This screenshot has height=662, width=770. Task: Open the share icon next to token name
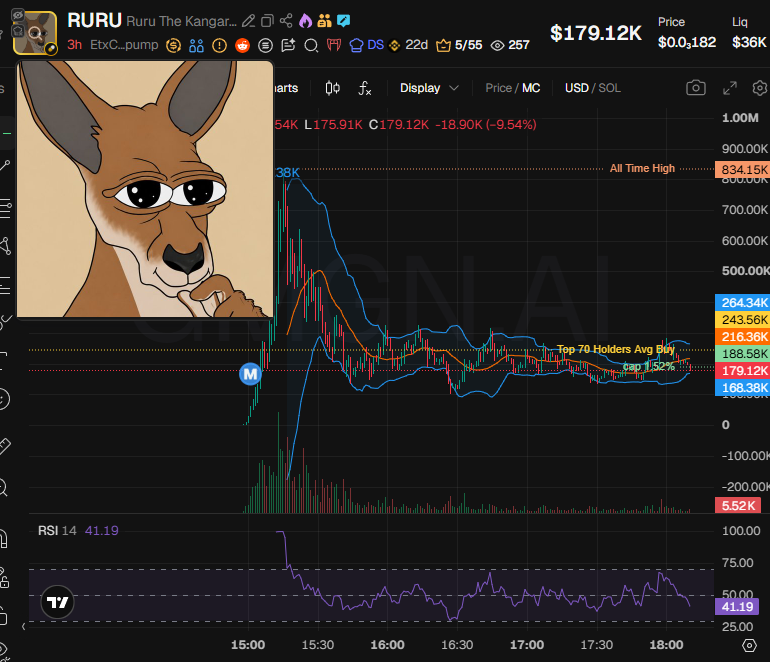[286, 21]
